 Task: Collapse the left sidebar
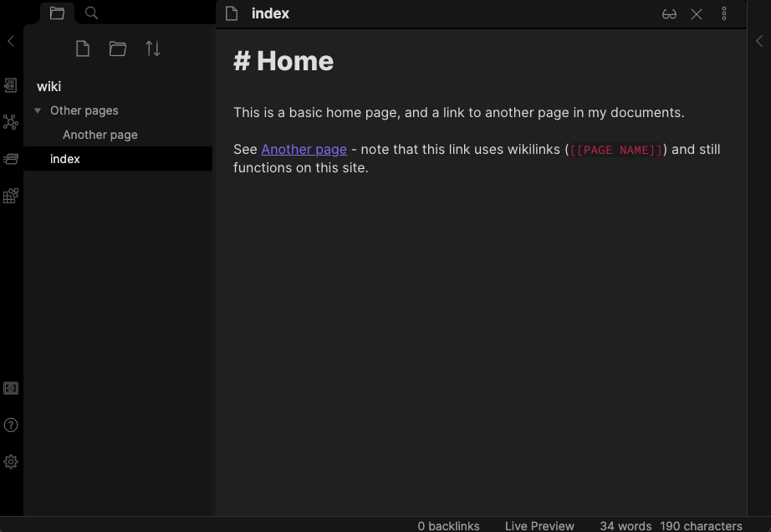[x=11, y=40]
